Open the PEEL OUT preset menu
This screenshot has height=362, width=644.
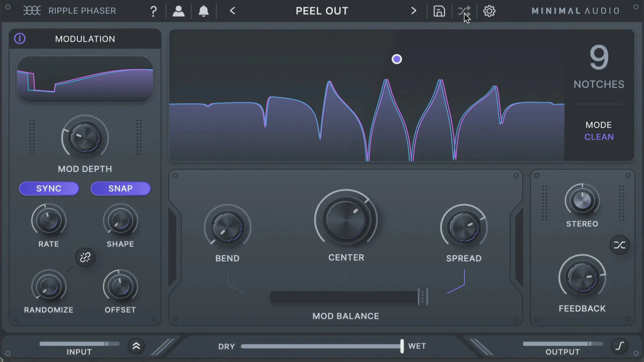(x=322, y=11)
